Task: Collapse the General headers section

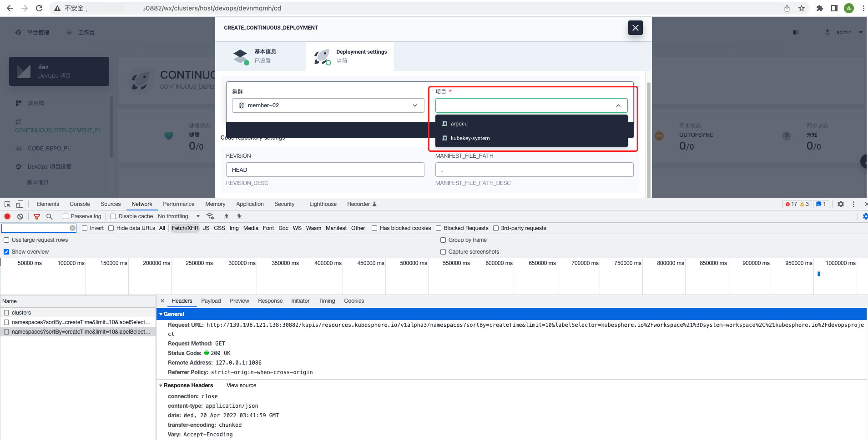Action: click(161, 314)
